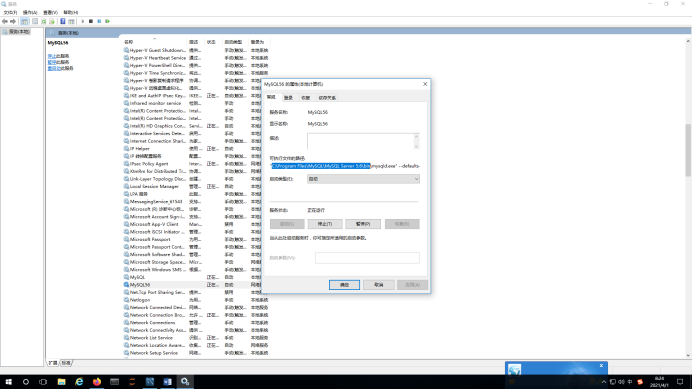Select the Netlogon service in the list
This screenshot has width=693, height=390.
pyautogui.click(x=140, y=300)
